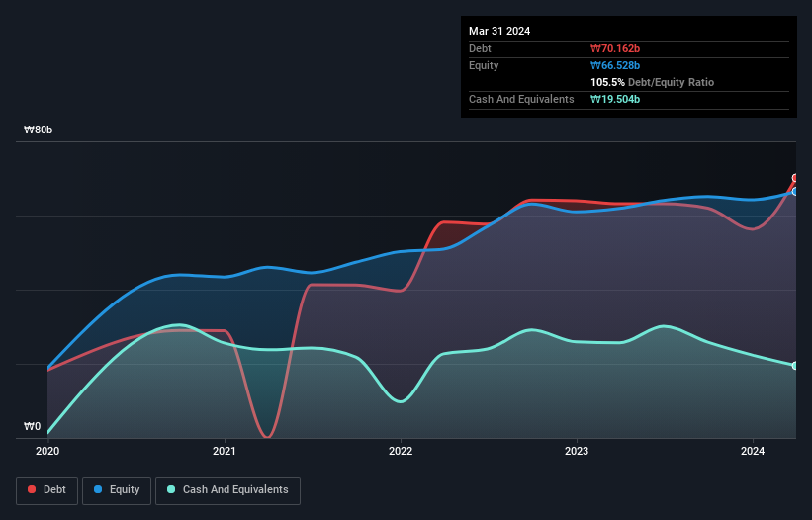This screenshot has height=520, width=812.
Task: Toggle the Equity series legend button
Action: tap(117, 490)
